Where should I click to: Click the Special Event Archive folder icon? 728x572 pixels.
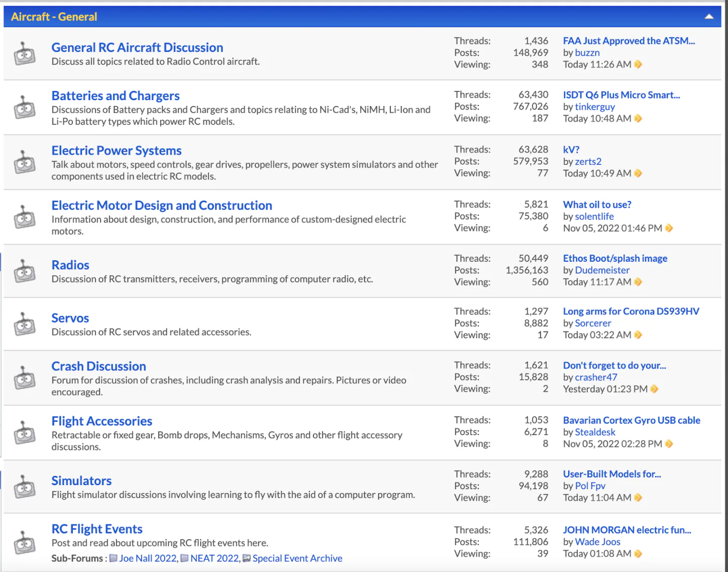[x=247, y=558]
